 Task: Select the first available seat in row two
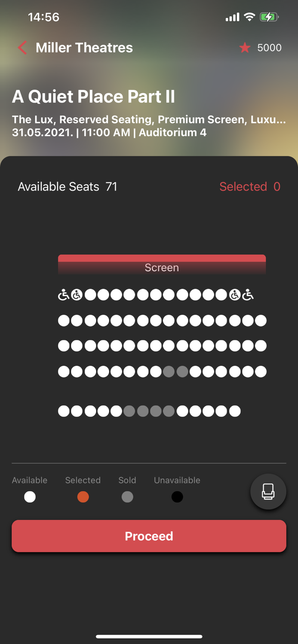63,320
